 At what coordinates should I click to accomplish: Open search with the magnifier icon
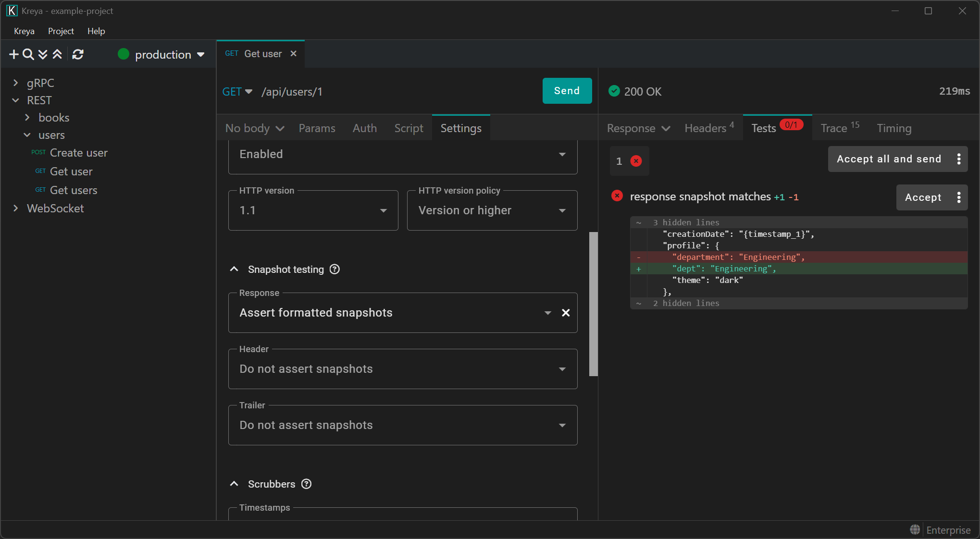click(x=28, y=55)
